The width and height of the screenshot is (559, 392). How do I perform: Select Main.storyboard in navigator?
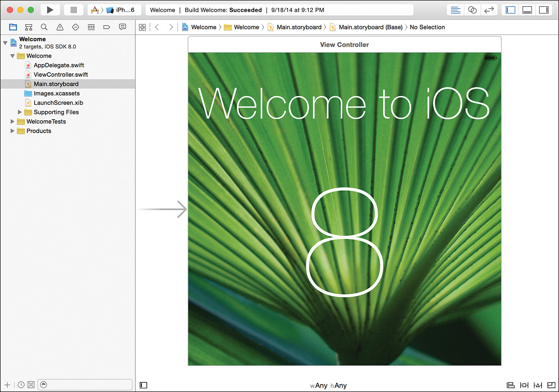(x=68, y=84)
